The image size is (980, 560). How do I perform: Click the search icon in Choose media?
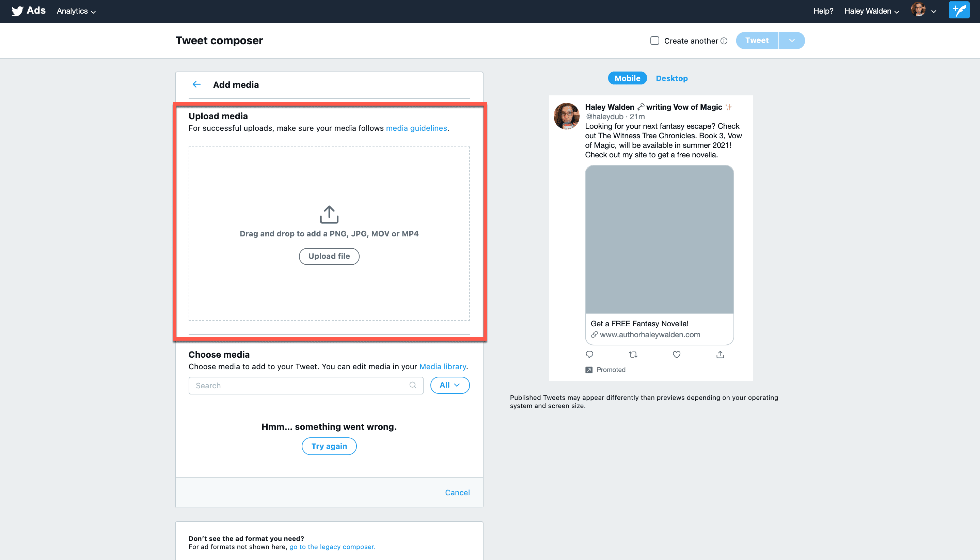pos(413,385)
